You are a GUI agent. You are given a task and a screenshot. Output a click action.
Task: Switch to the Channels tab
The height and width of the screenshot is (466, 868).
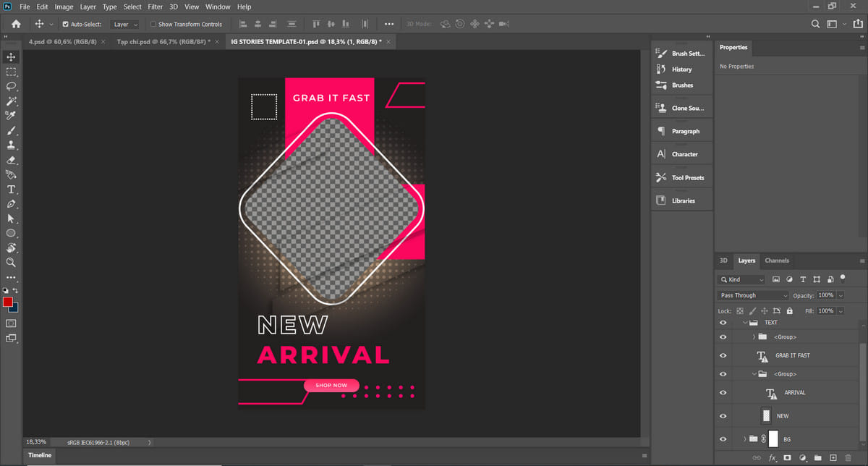tap(777, 260)
